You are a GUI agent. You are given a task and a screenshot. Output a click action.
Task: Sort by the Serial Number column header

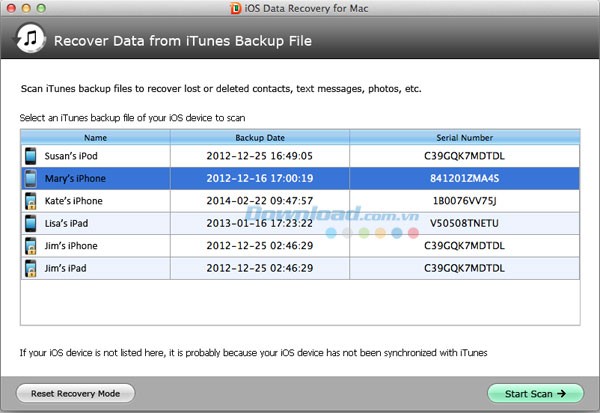point(464,137)
